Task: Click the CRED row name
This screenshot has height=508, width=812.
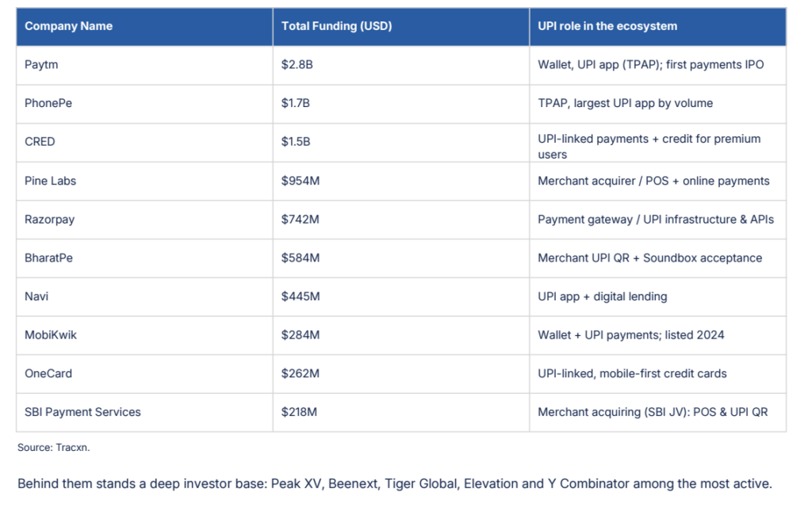Action: click(40, 142)
